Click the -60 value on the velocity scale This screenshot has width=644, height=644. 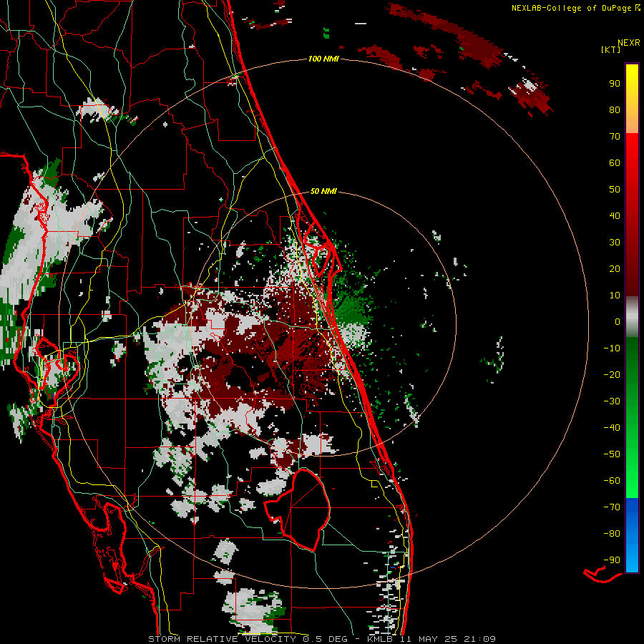[x=612, y=481]
